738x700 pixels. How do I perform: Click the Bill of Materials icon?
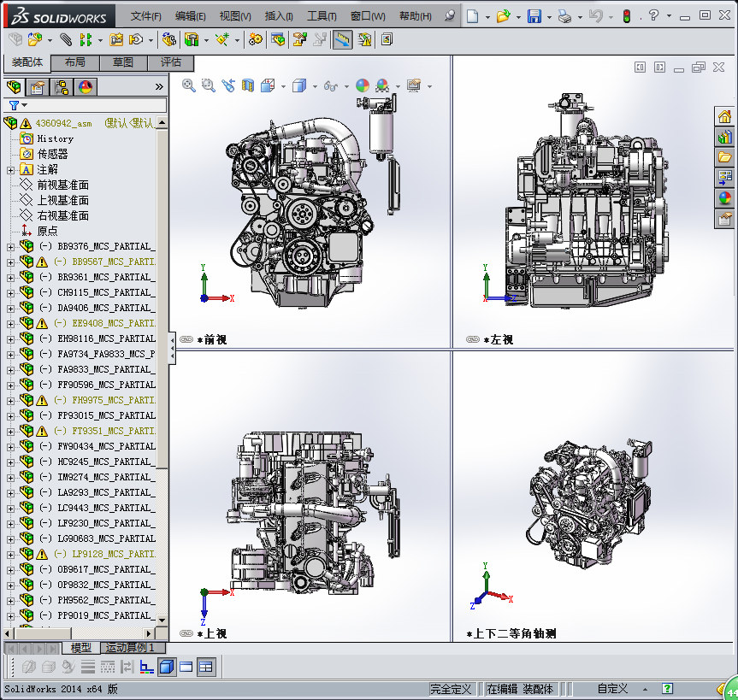(x=278, y=39)
